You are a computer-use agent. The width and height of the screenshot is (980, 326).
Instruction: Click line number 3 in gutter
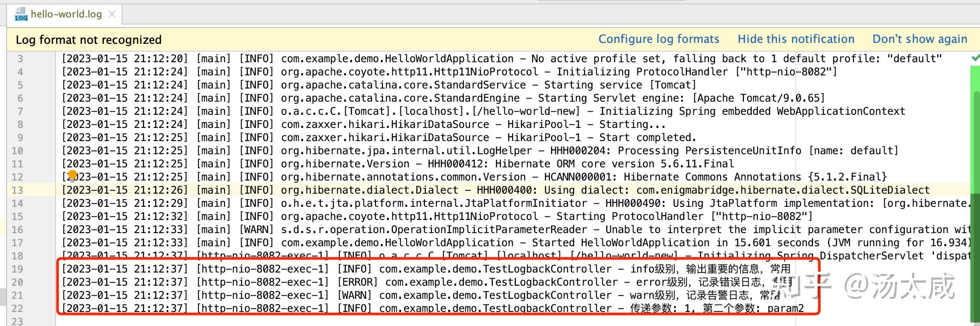tap(21, 59)
